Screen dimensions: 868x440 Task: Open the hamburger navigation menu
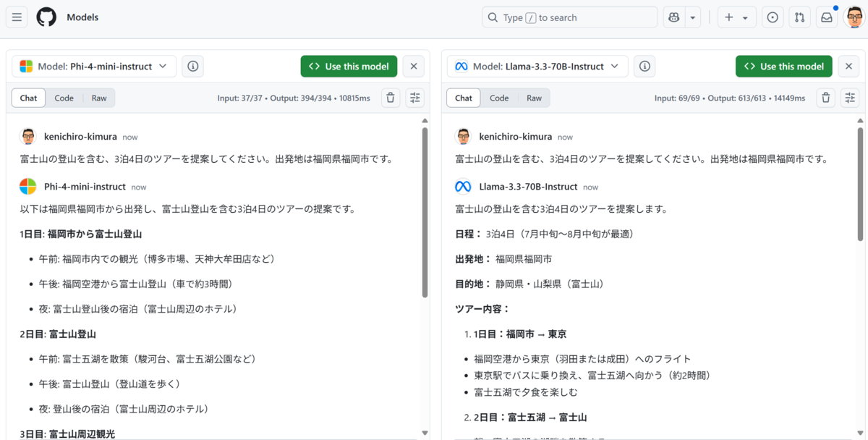pyautogui.click(x=17, y=17)
